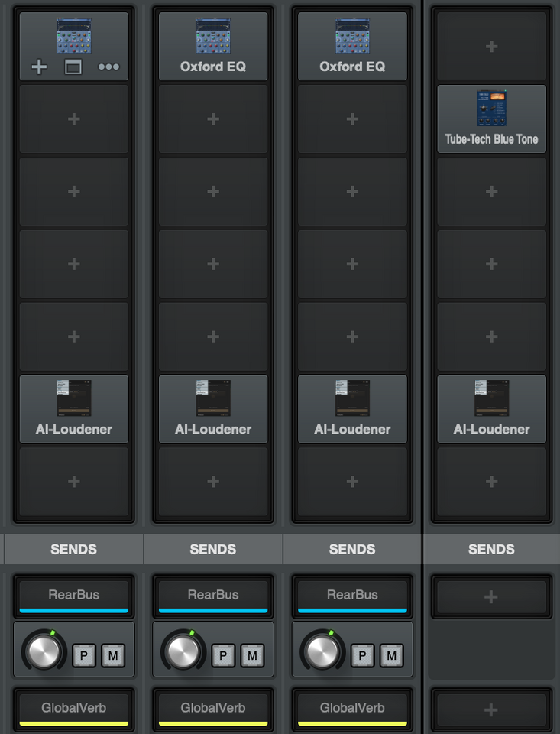The height and width of the screenshot is (734, 560).
Task: Open Oxford EQ plugin on the third channel strip
Action: click(352, 47)
